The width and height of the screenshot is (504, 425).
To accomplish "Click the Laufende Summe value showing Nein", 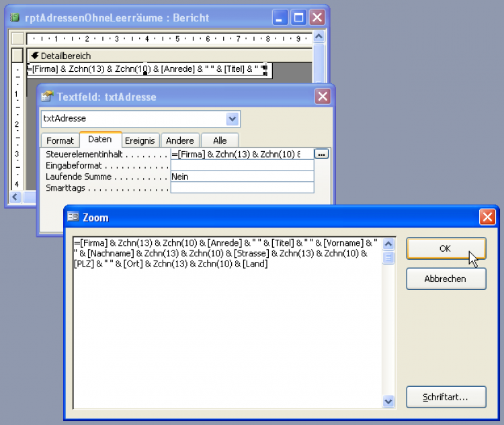I will click(x=242, y=177).
